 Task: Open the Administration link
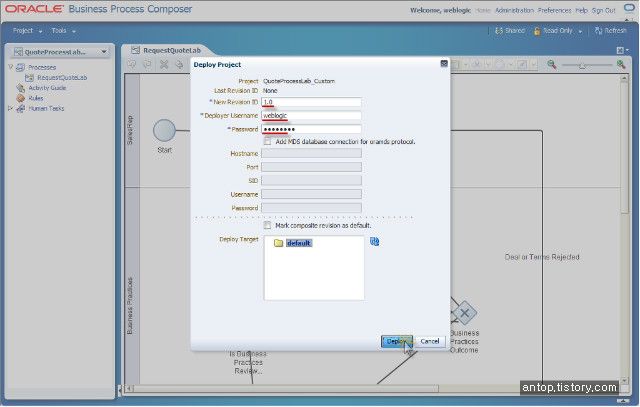point(514,10)
